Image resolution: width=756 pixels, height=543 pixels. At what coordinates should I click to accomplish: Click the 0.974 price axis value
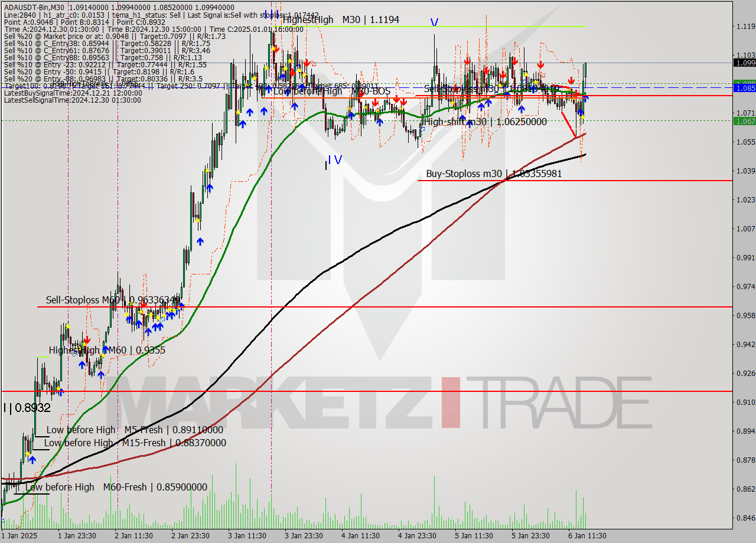pyautogui.click(x=746, y=286)
